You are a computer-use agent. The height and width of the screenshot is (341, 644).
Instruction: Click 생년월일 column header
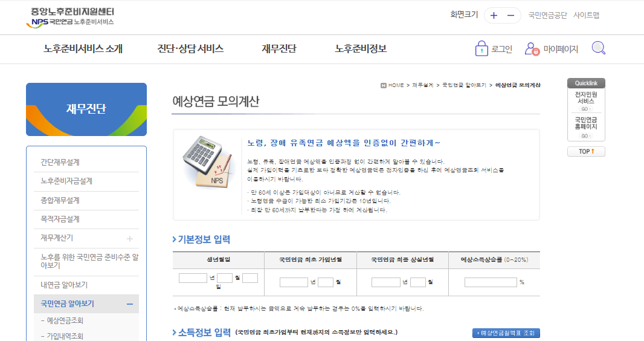coord(219,259)
